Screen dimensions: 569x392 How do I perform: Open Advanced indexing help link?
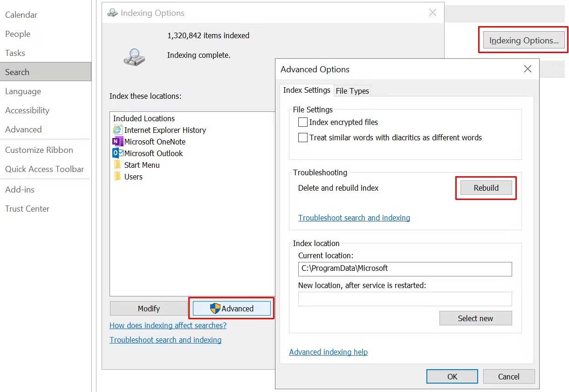[x=328, y=352]
